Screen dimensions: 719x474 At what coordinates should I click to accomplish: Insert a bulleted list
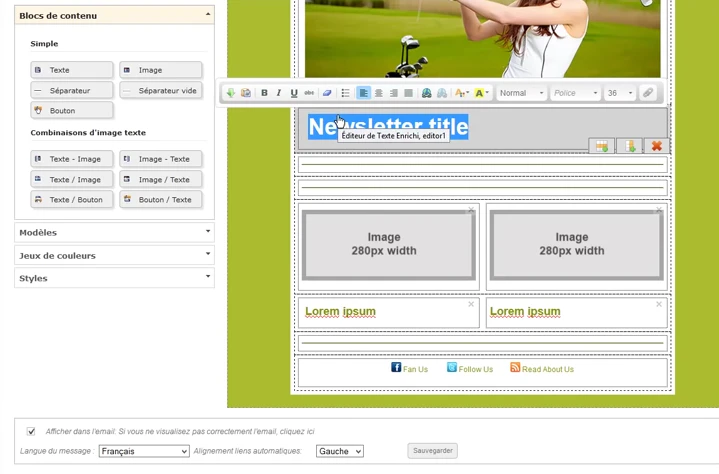[345, 93]
